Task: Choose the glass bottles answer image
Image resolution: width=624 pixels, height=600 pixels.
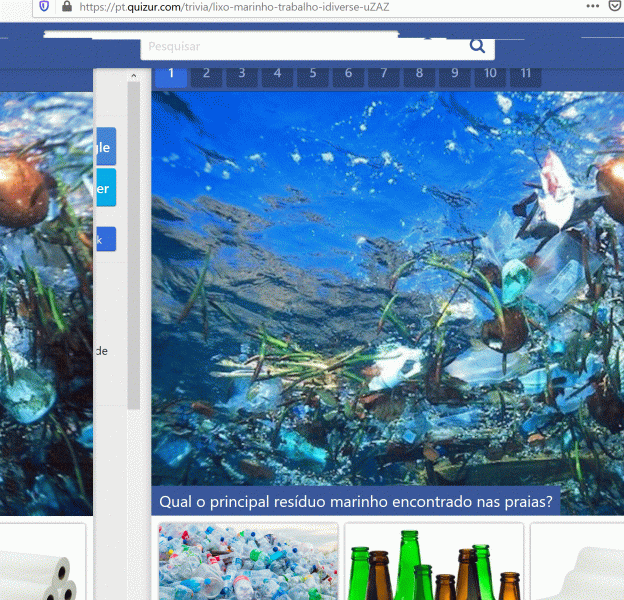Action: 434,562
